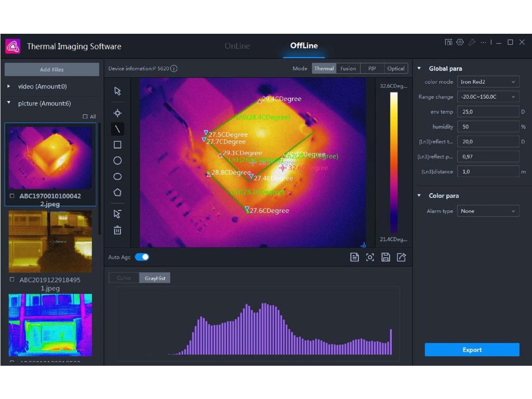The width and height of the screenshot is (532, 399).
Task: Switch to the Curve tab
Action: click(x=124, y=278)
